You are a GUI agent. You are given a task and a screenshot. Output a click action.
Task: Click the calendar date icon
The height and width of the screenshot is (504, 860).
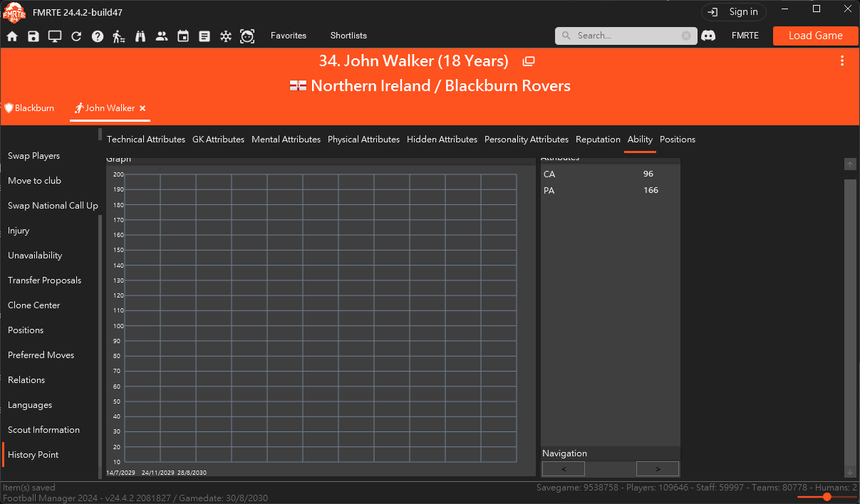coord(183,36)
